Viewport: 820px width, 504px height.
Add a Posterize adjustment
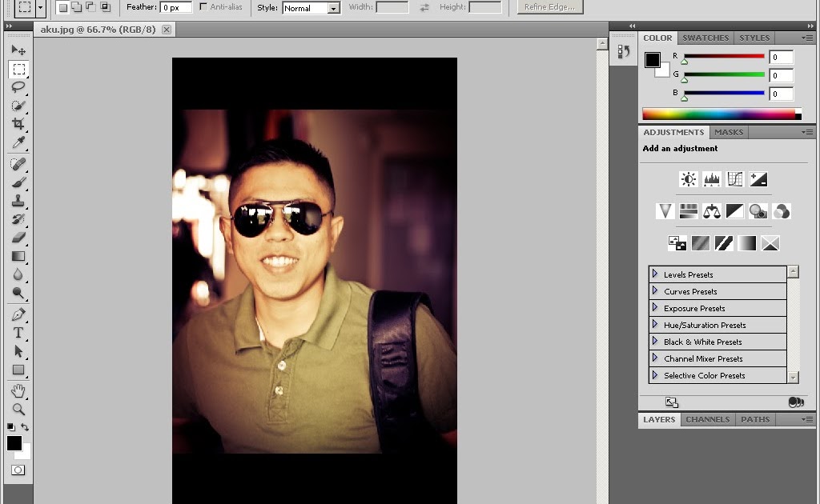[x=701, y=243]
